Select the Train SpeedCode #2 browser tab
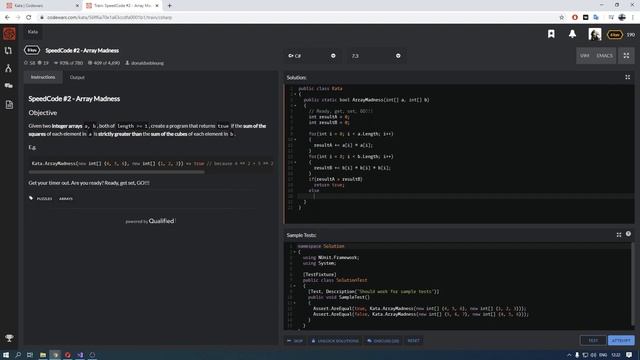 click(122, 6)
